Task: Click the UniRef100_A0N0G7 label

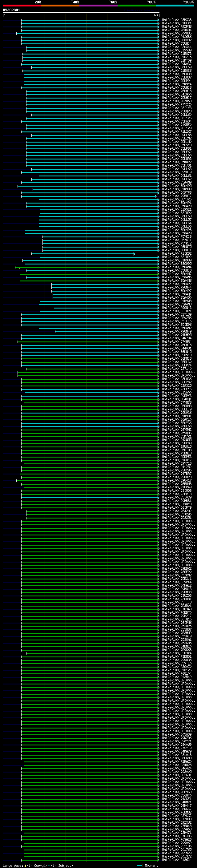Action: (176, 64)
